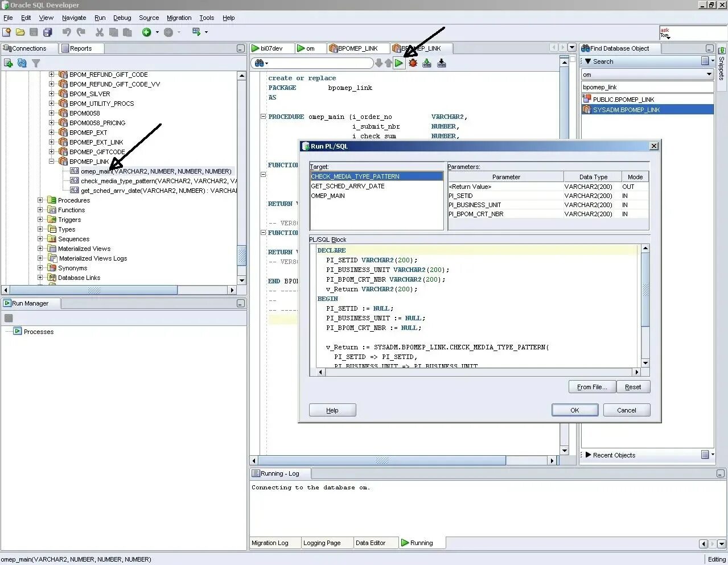The width and height of the screenshot is (728, 565).
Task: Click the Search options list icon
Action: click(705, 61)
